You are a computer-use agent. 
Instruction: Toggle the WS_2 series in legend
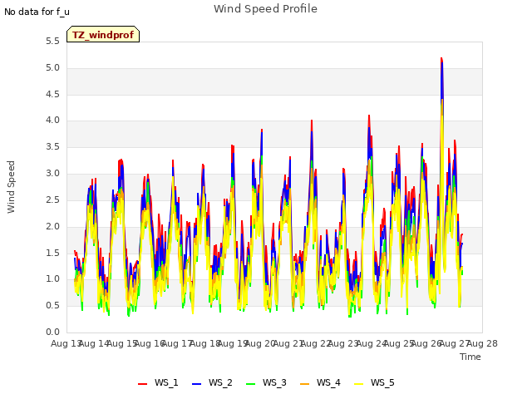click(x=212, y=382)
